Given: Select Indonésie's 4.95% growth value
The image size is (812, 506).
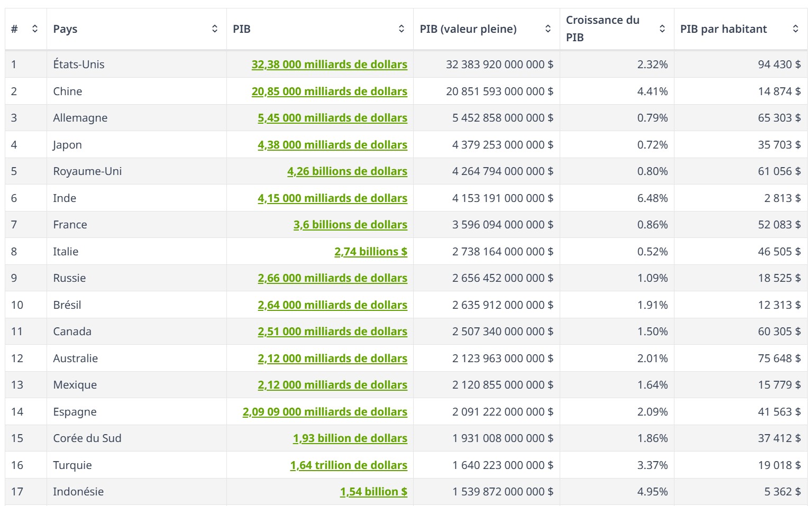Looking at the screenshot, I should point(652,492).
